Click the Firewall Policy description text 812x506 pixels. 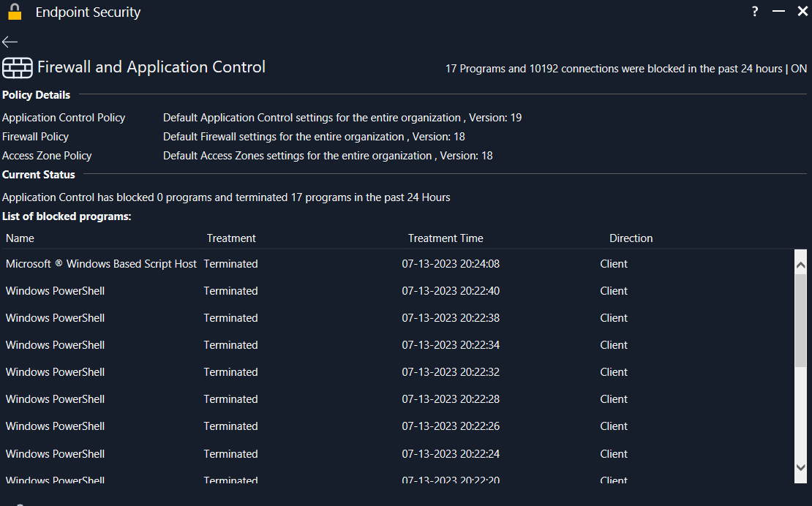coord(314,137)
